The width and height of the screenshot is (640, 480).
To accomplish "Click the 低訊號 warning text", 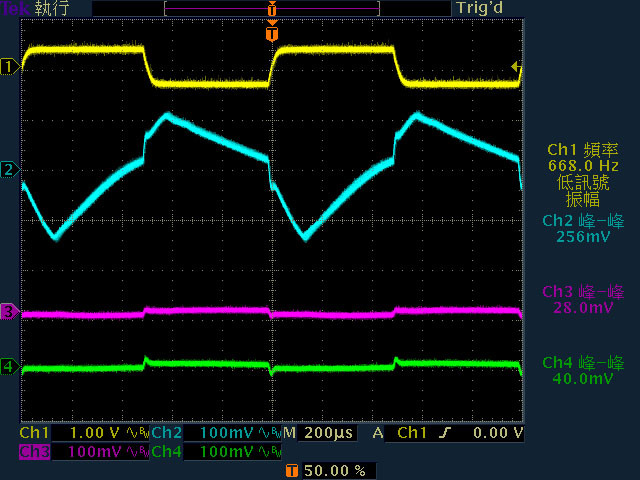I will tap(583, 182).
